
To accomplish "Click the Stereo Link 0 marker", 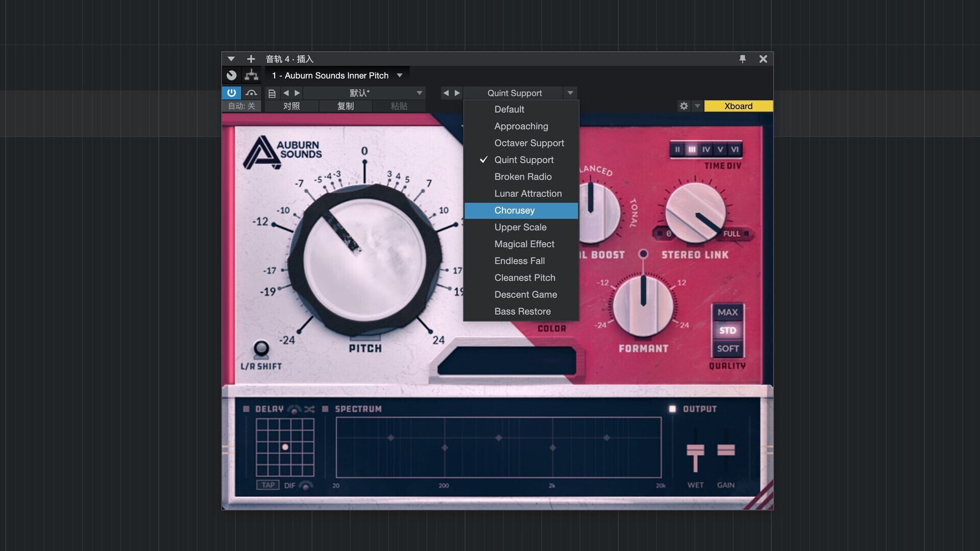I will click(665, 234).
